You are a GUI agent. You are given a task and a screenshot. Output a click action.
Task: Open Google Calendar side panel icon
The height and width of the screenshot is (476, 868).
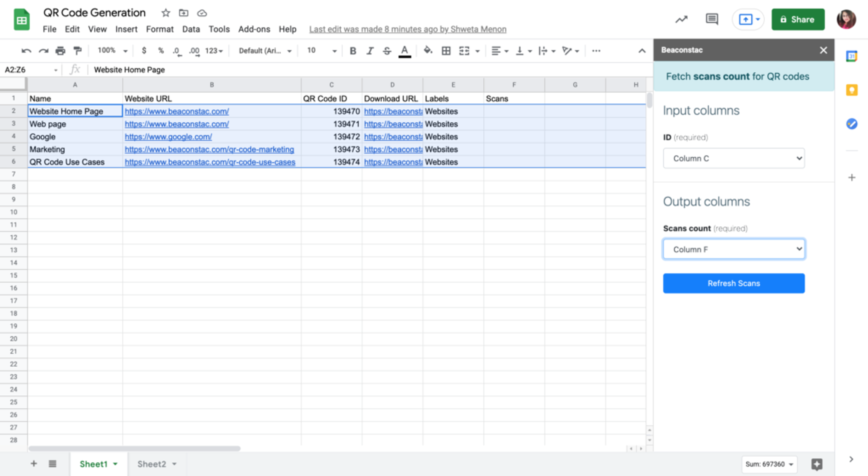pos(851,56)
